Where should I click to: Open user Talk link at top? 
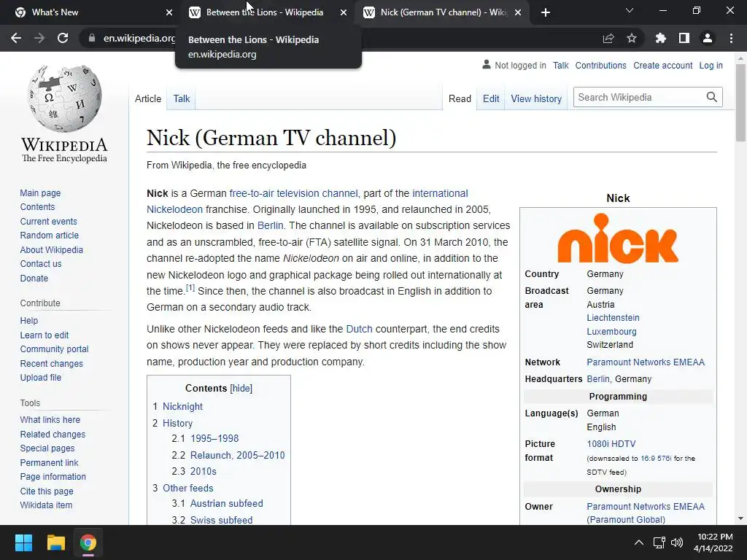pos(561,65)
